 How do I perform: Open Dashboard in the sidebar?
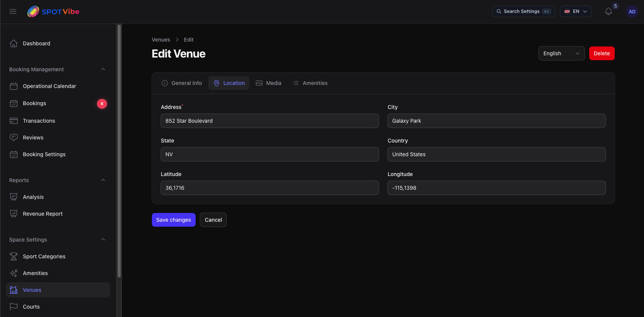[58, 43]
